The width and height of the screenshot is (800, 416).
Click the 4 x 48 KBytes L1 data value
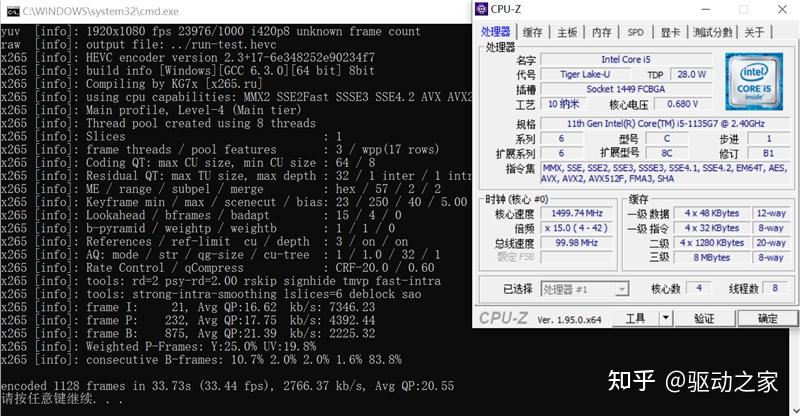point(712,213)
